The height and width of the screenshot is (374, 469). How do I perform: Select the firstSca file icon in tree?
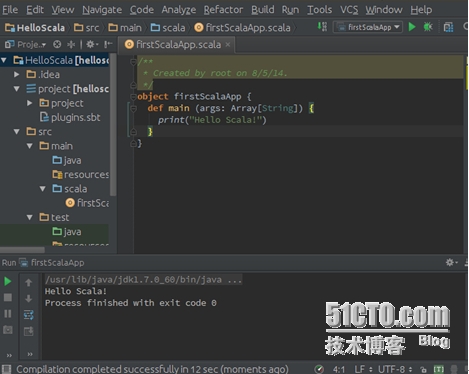pyautogui.click(x=70, y=203)
